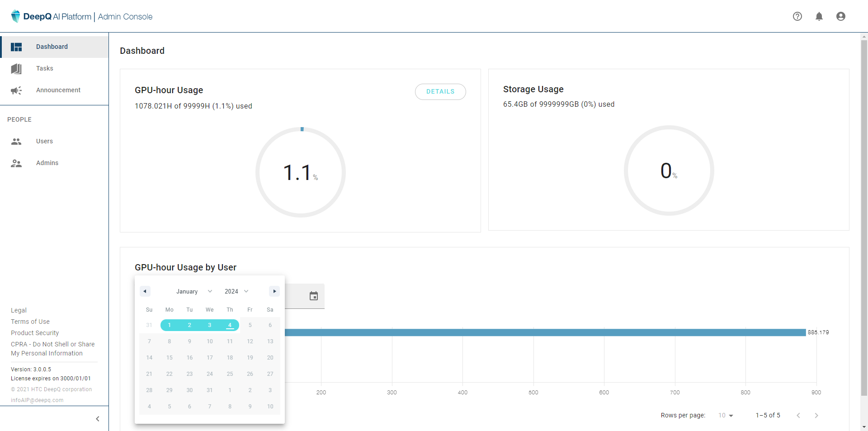Collapse the left sidebar
The width and height of the screenshot is (868, 431).
(x=98, y=419)
